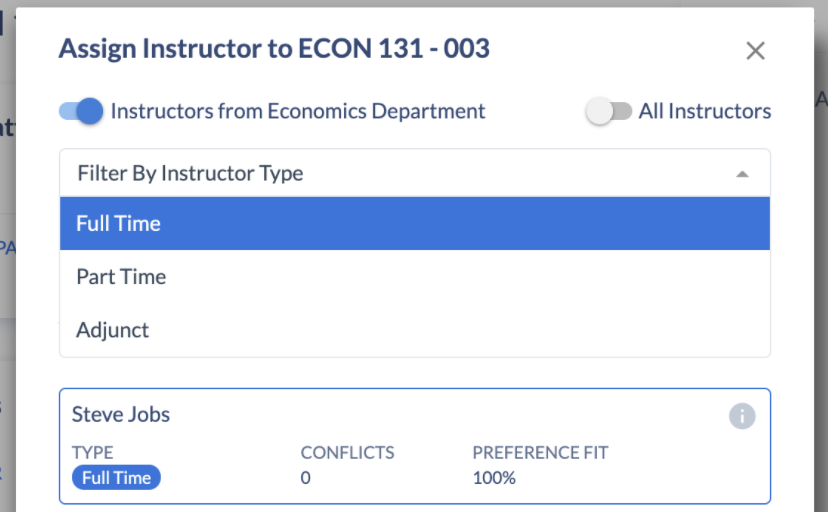Click the TYPE column label
The height and width of the screenshot is (518, 828).
pos(93,453)
